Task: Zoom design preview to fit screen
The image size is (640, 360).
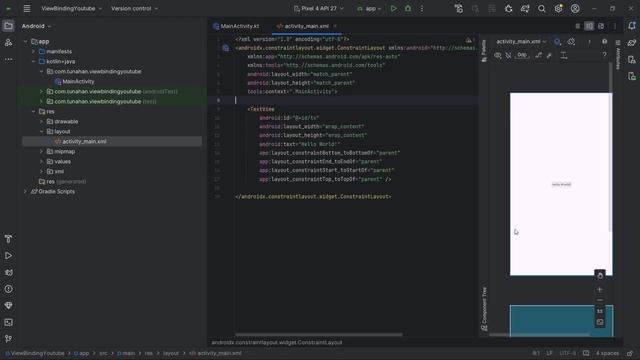Action: coord(600,322)
